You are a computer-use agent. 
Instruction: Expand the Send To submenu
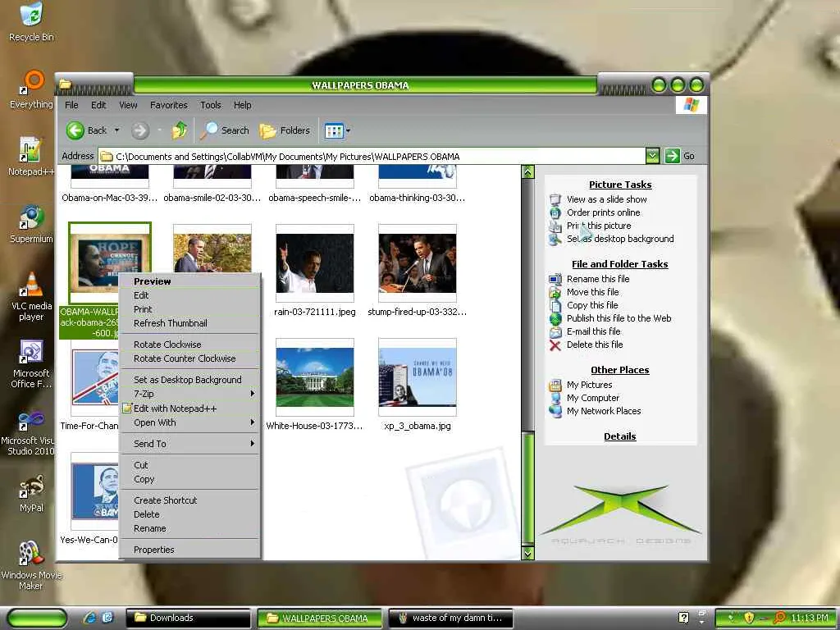tap(189, 444)
